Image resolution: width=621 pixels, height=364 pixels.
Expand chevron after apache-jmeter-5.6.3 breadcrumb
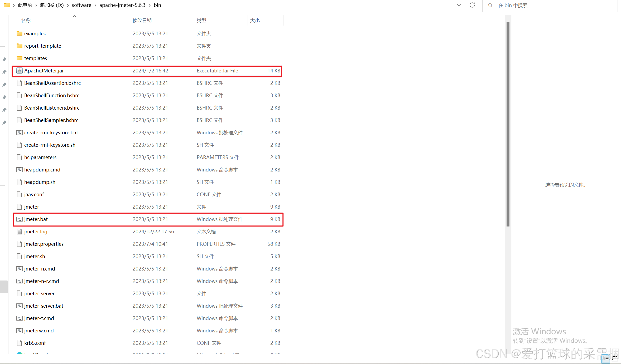pyautogui.click(x=150, y=5)
